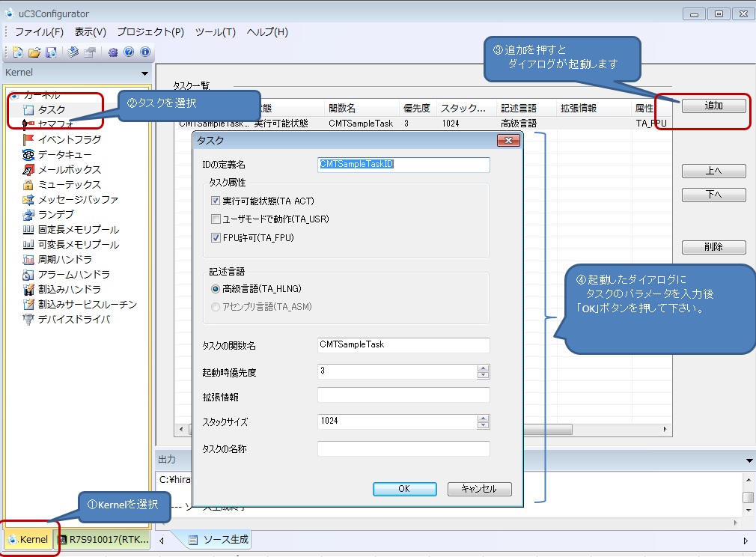
Task: Click the source generate toolbar icon
Action: coord(73,52)
